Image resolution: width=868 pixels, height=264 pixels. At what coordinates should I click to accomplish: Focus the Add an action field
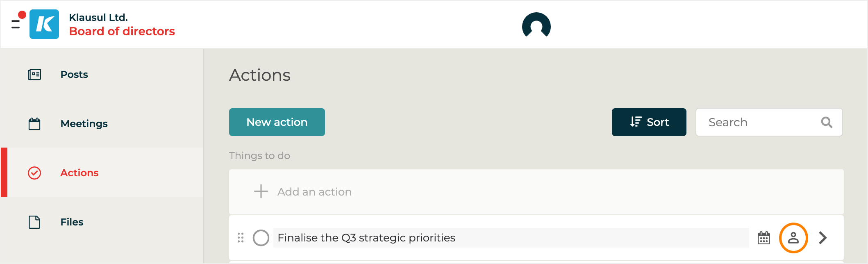(314, 192)
